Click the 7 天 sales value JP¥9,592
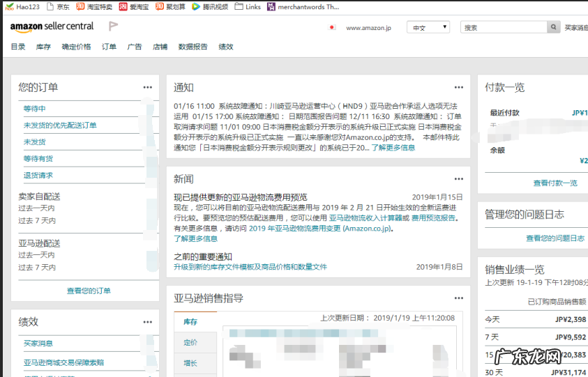Screen dimensions: 588x377 [x=571, y=337]
